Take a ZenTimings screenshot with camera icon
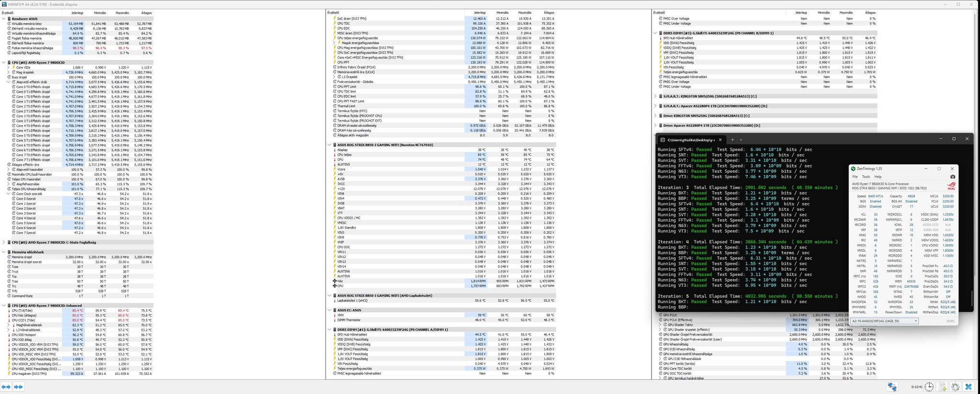The image size is (980, 394). pyautogui.click(x=952, y=177)
